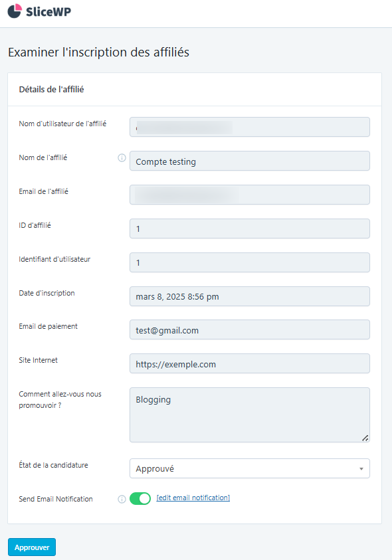
Task: Click info icon next to Nom de l'affilié
Action: 122,158
